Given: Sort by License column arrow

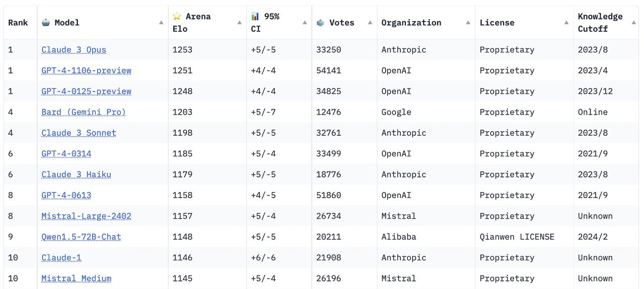Looking at the screenshot, I should (x=567, y=23).
